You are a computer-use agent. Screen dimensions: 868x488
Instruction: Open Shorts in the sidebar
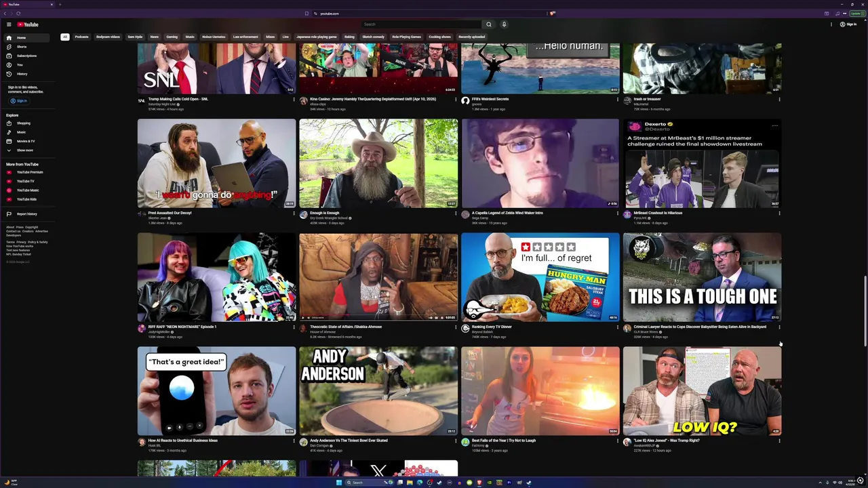27,47
